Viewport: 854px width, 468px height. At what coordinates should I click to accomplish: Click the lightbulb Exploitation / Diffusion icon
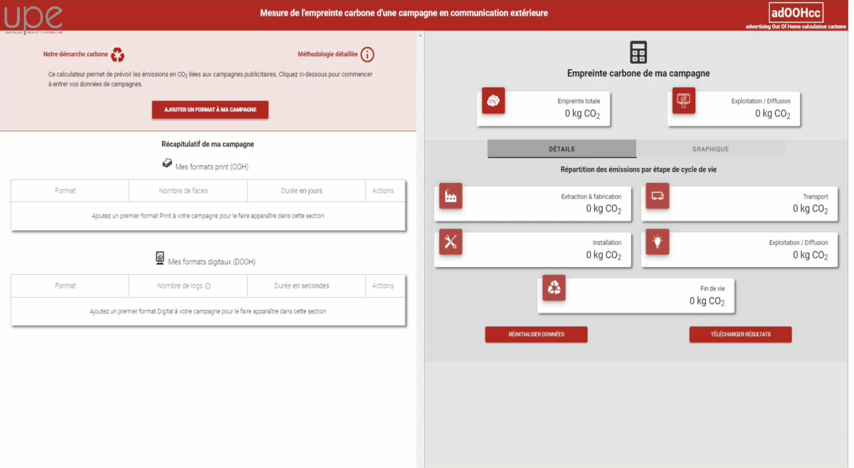click(657, 242)
